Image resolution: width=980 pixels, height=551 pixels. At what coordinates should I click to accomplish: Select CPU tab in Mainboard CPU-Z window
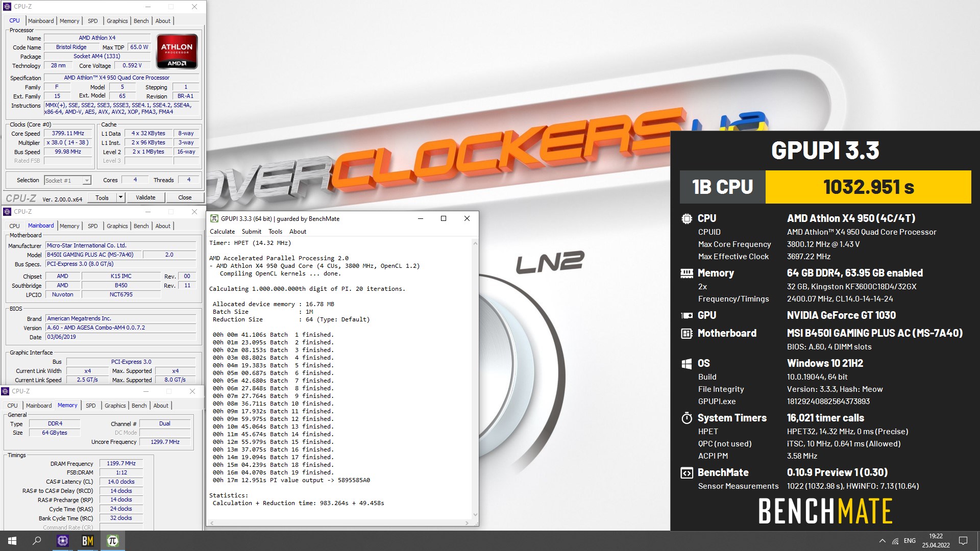[x=14, y=226]
